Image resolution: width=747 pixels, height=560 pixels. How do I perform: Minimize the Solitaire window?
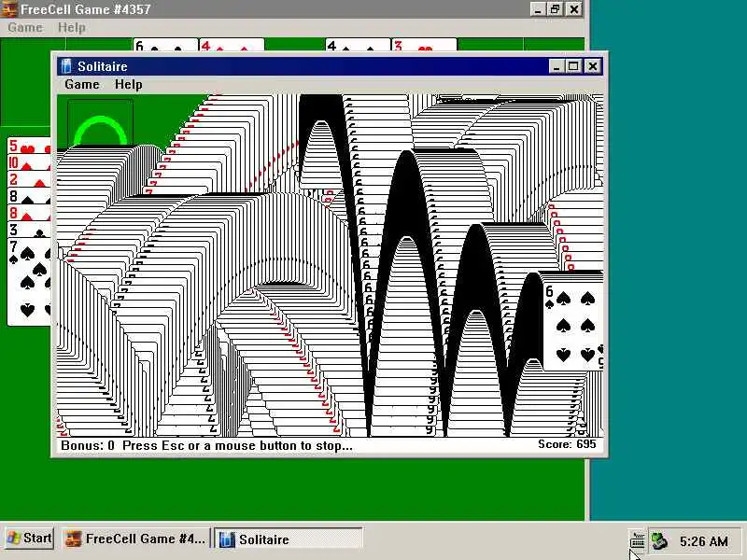[556, 66]
